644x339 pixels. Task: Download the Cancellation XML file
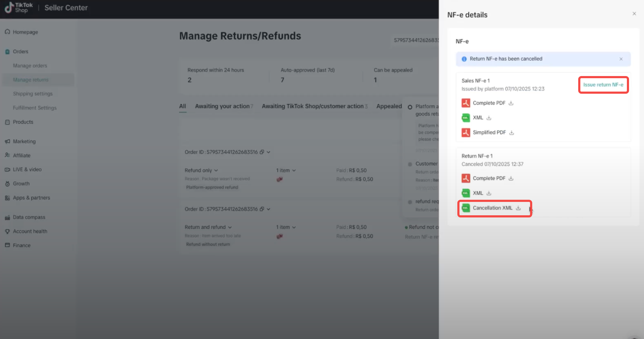pos(518,208)
